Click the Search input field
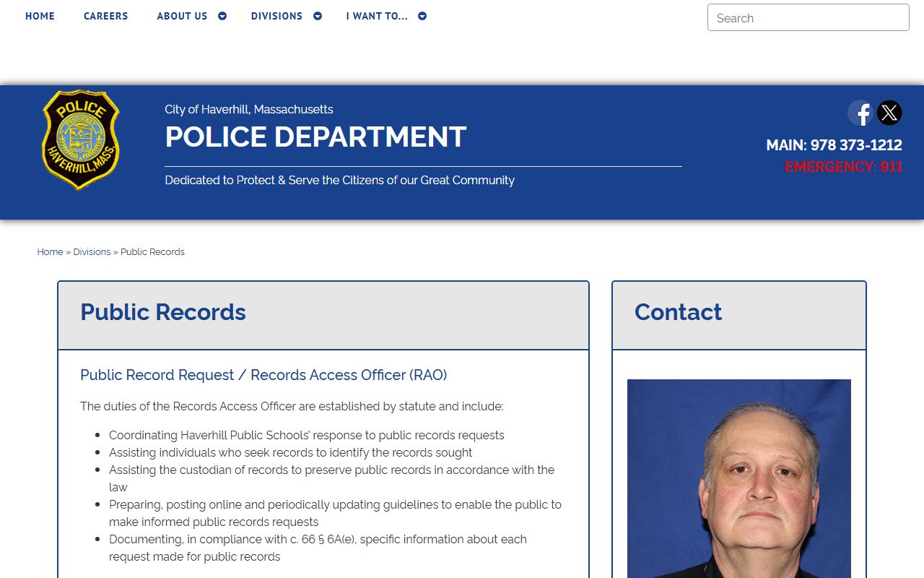This screenshot has height=578, width=924. 808,17
